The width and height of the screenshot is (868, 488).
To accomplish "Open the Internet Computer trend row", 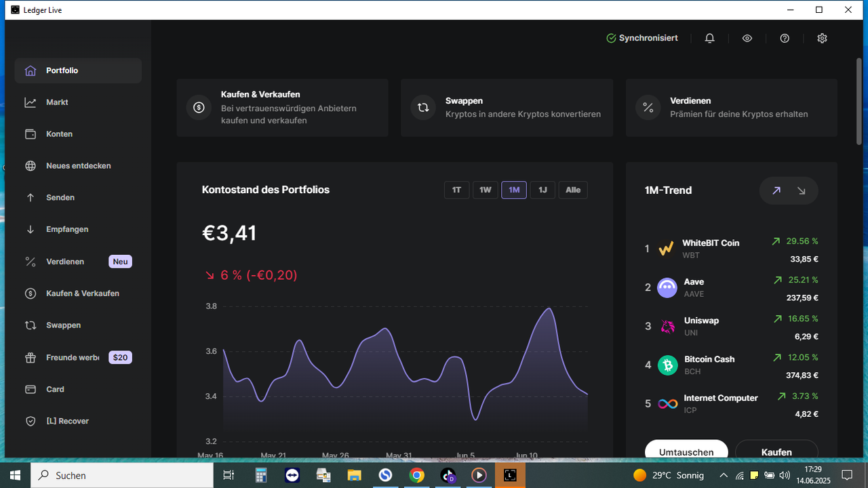I will (x=732, y=404).
